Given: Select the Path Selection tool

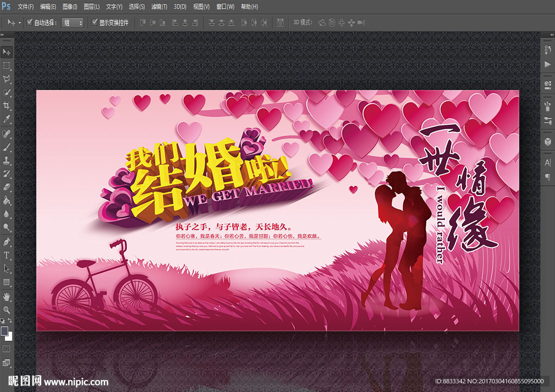Looking at the screenshot, I should (7, 269).
